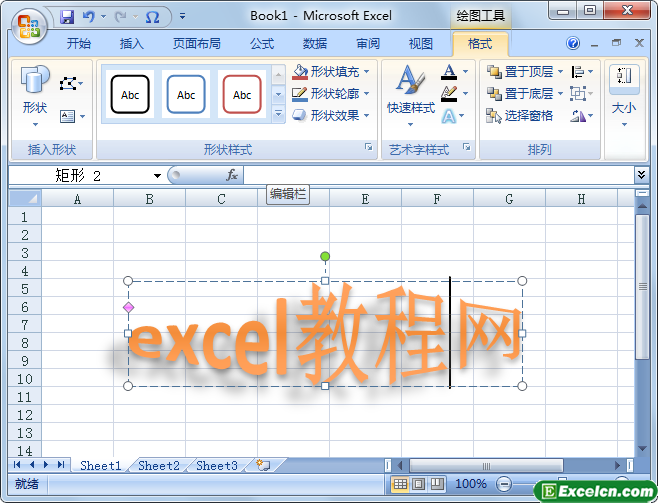Click the text fill A icon
This screenshot has height=503, width=658.
click(x=449, y=72)
